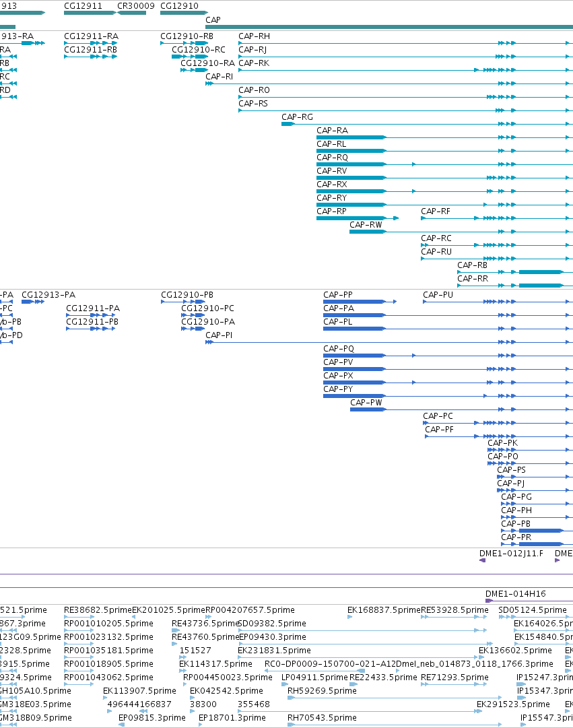Image resolution: width=573 pixels, height=728 pixels.
Task: Choose the CAP-PS protein label
Action: pos(511,470)
